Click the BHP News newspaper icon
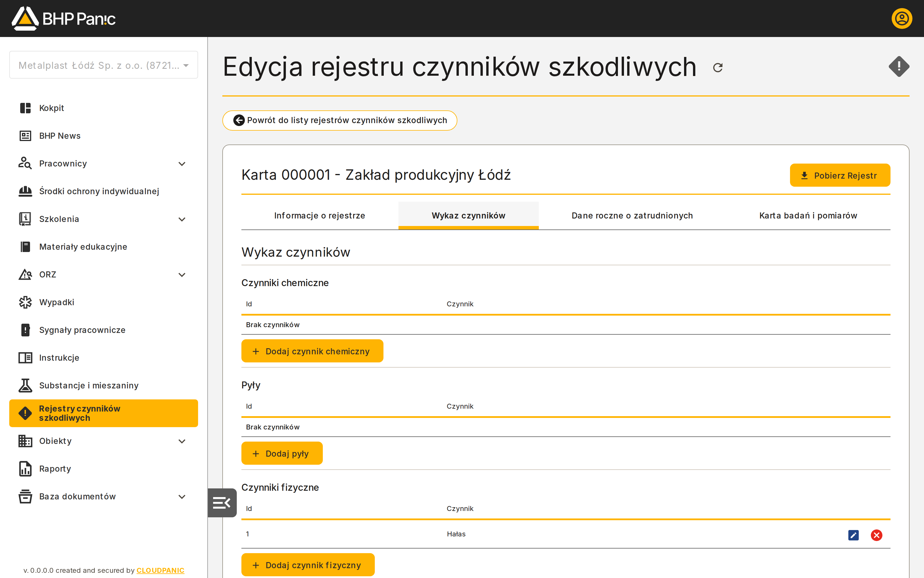 pyautogui.click(x=25, y=136)
